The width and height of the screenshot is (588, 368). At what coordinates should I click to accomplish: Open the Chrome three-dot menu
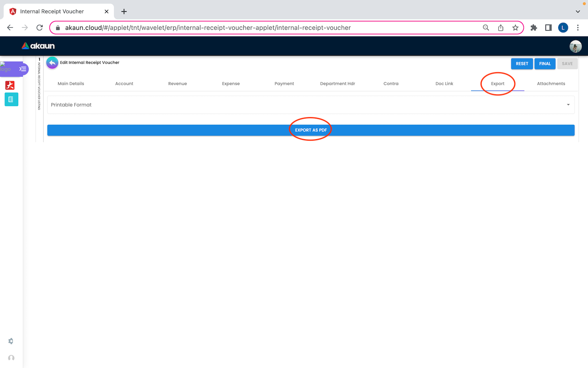[x=578, y=27]
